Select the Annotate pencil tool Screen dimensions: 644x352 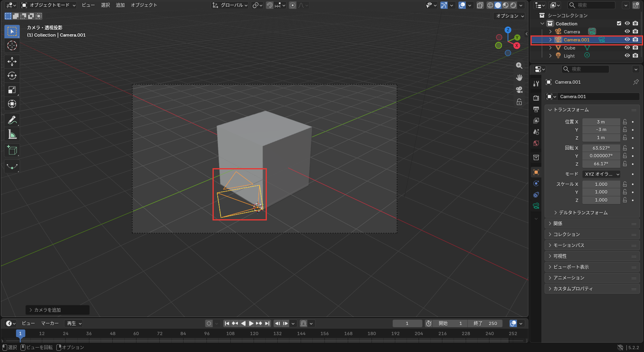[x=12, y=120]
